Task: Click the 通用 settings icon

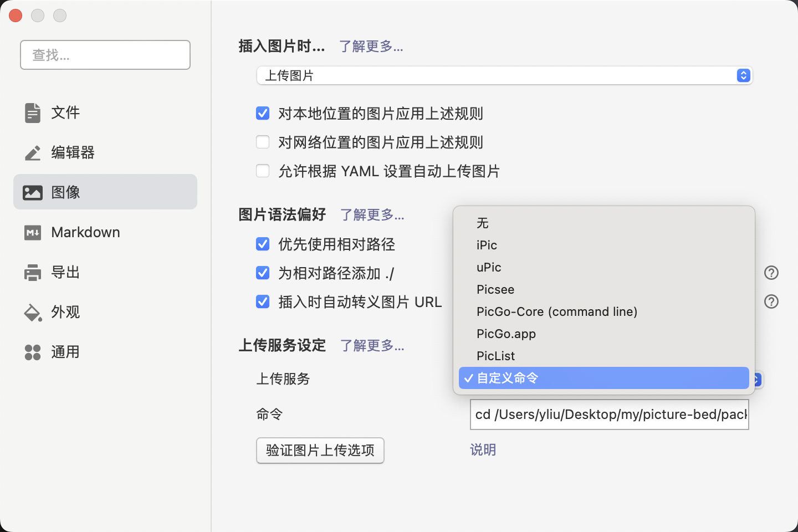Action: (x=65, y=352)
